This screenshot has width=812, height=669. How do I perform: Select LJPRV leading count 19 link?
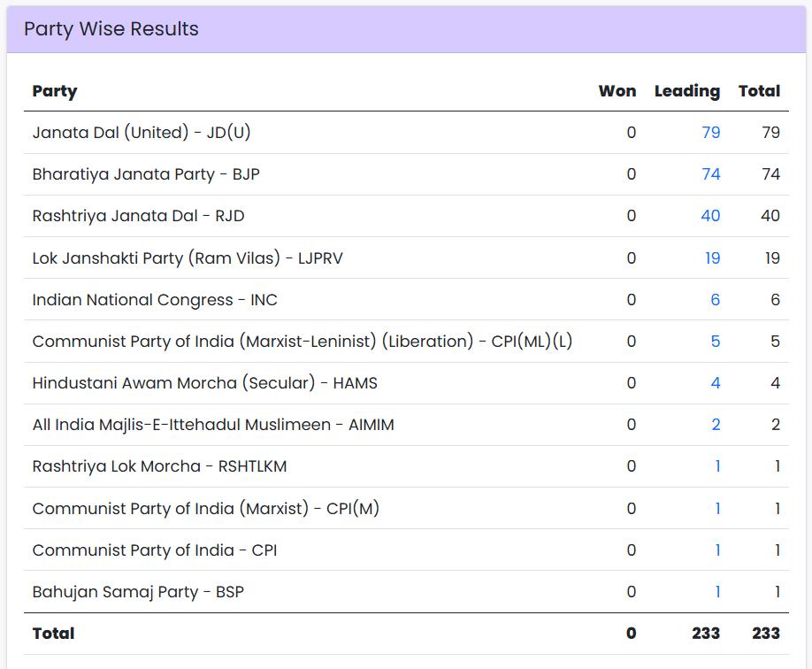pyautogui.click(x=712, y=258)
